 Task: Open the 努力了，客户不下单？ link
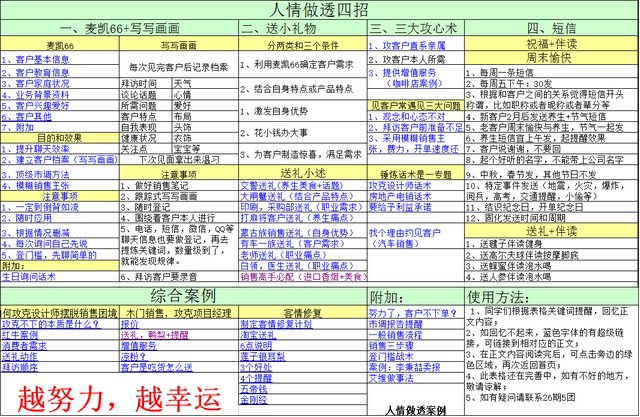[x=413, y=313]
